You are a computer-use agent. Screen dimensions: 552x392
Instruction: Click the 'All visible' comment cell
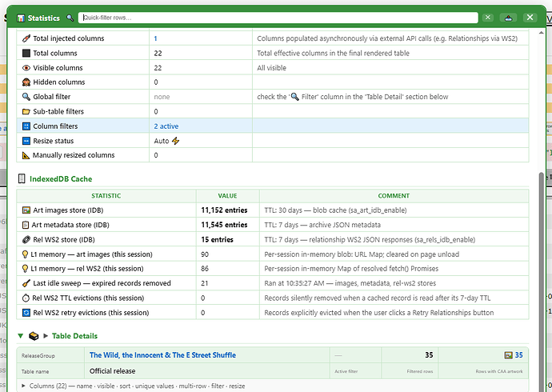(390, 68)
